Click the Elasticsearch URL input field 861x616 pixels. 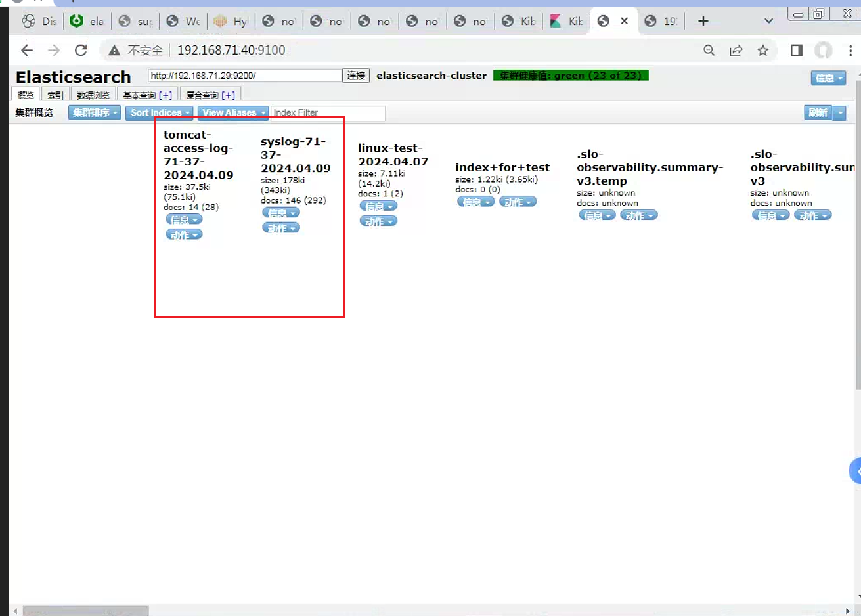tap(244, 76)
